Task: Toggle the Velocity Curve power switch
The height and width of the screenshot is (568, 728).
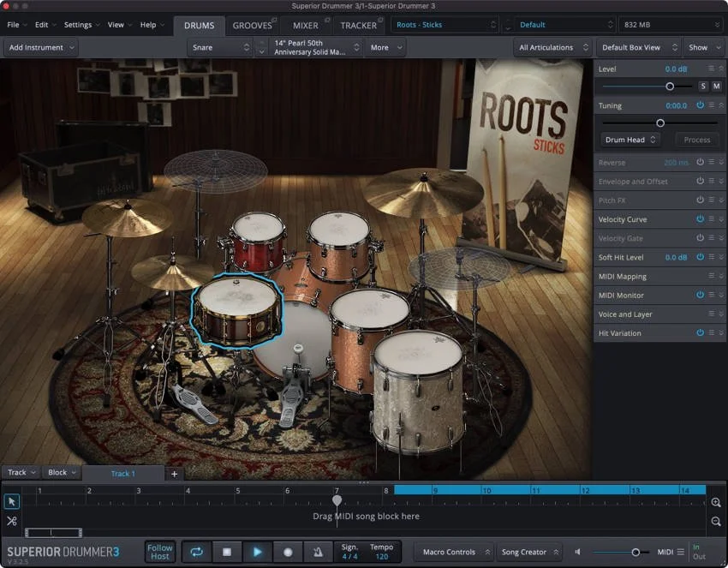Action: click(x=701, y=219)
